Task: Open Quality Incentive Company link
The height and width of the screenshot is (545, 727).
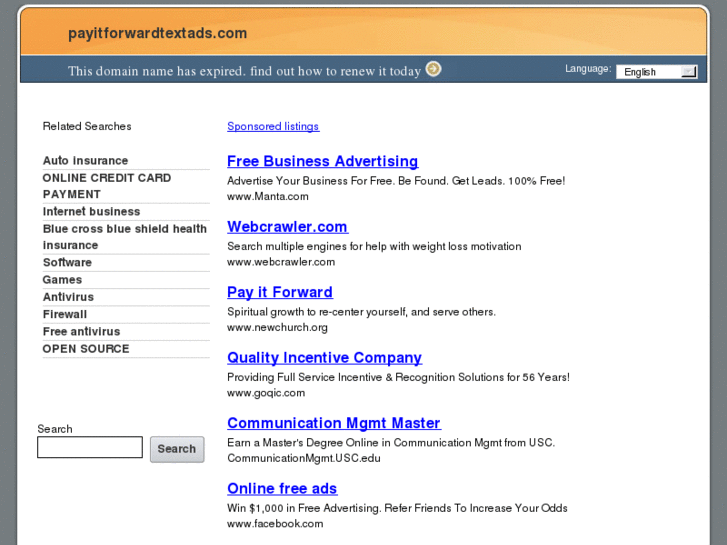Action: (325, 357)
